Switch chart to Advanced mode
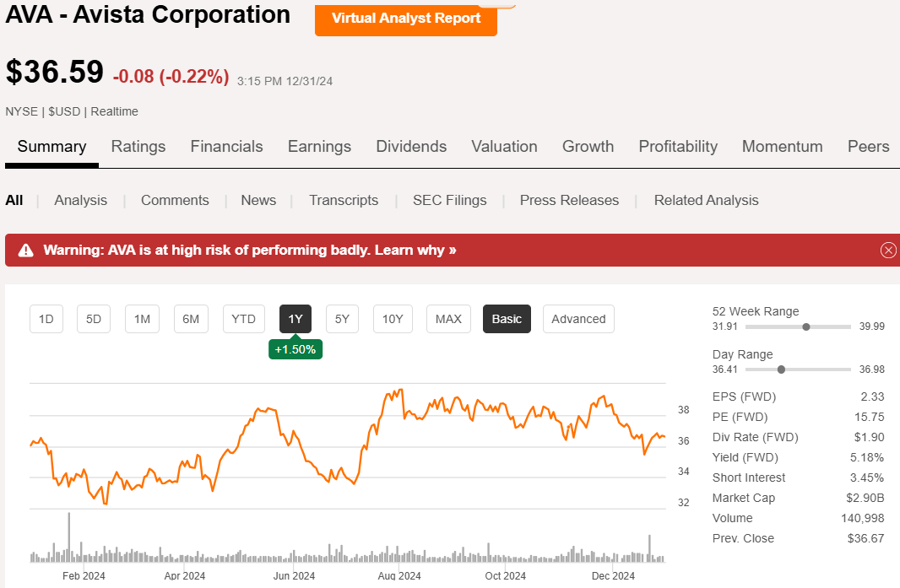The image size is (900, 588). [578, 319]
